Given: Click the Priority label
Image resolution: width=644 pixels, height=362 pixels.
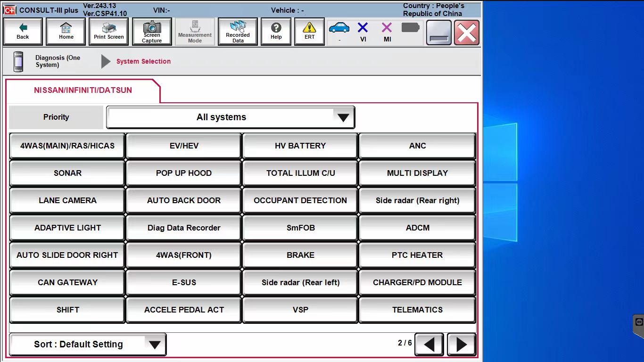Looking at the screenshot, I should [56, 117].
